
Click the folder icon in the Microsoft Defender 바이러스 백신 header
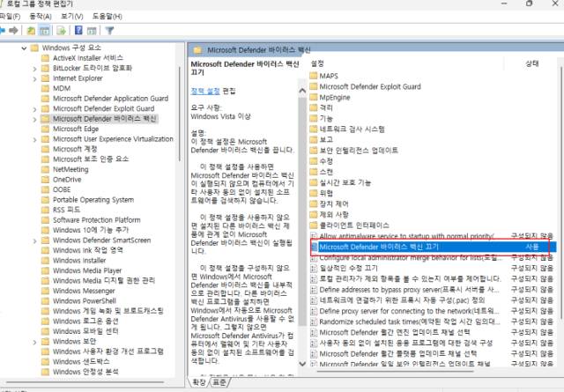(197, 50)
